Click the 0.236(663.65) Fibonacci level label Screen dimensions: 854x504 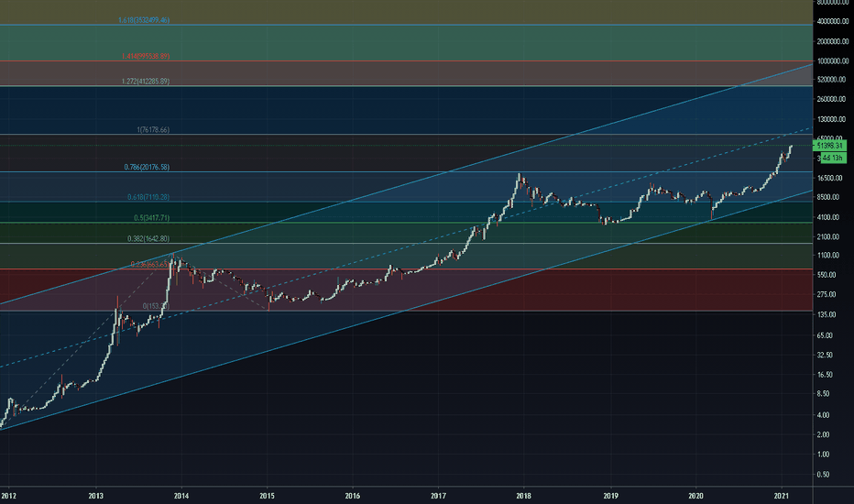(x=149, y=265)
